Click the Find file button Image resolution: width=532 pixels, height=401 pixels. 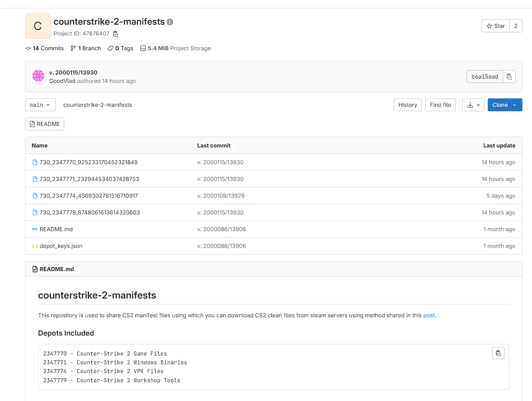point(440,105)
